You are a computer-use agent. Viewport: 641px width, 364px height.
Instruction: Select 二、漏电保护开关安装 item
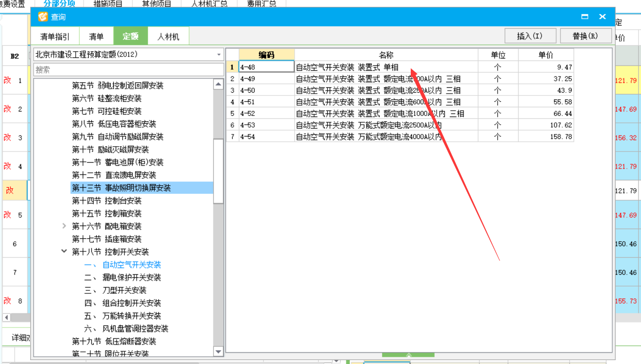[x=122, y=277]
